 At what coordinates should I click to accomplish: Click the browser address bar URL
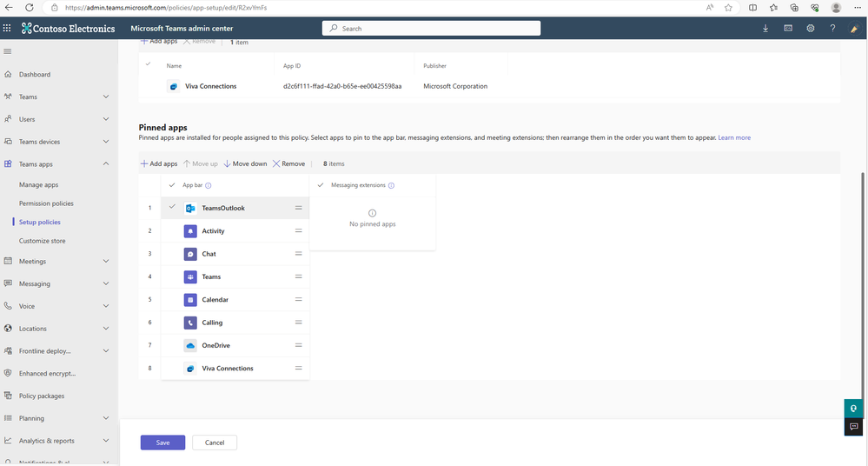click(x=165, y=8)
